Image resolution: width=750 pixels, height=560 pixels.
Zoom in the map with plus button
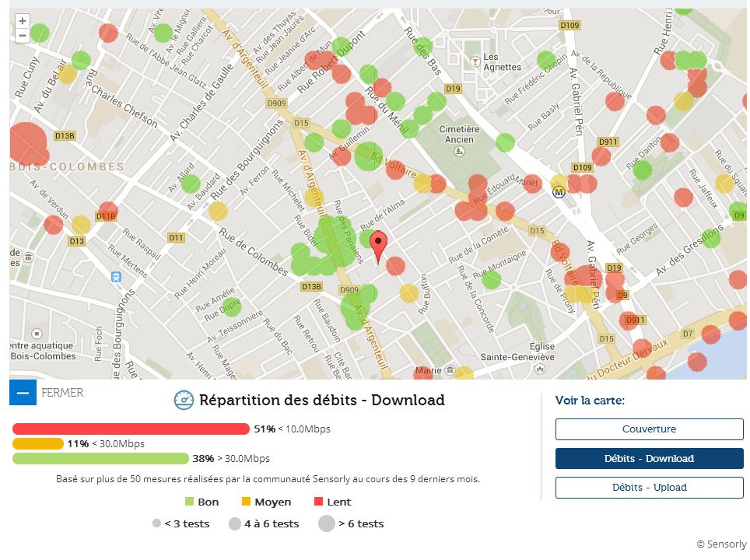[x=23, y=22]
